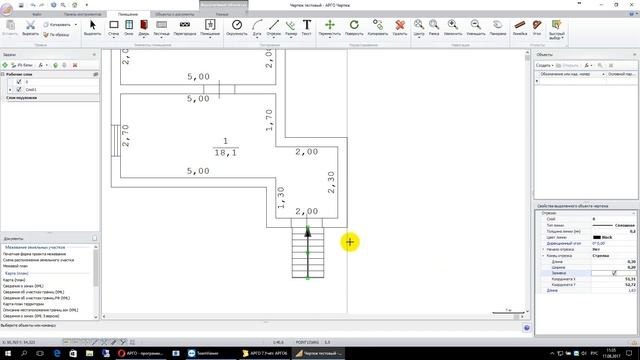The height and width of the screenshot is (360, 640).
Task: Expand the Начало отрезка property row
Action: click(x=543, y=249)
